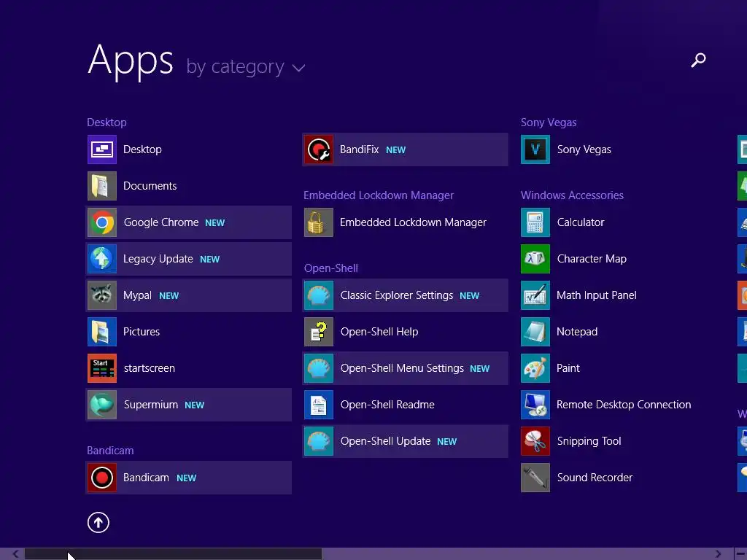747x560 pixels.
Task: Select the Embedded Lockdown Manager category header
Action: click(x=379, y=195)
